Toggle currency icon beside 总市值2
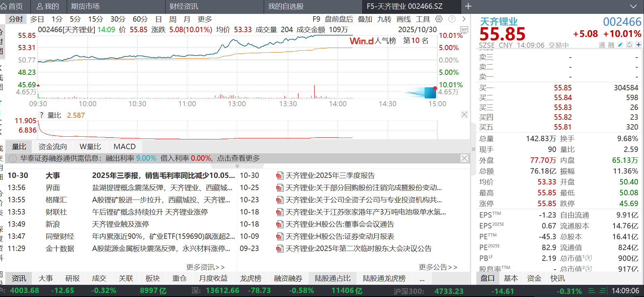This screenshot has height=297, width=644. click(x=589, y=269)
